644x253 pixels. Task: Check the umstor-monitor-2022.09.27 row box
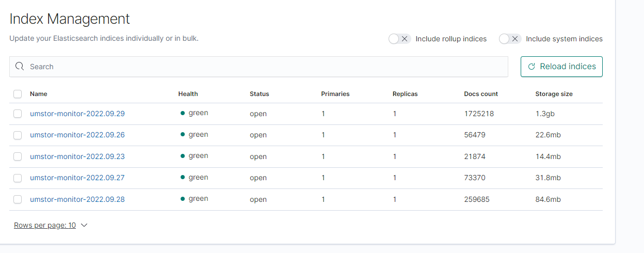click(18, 178)
